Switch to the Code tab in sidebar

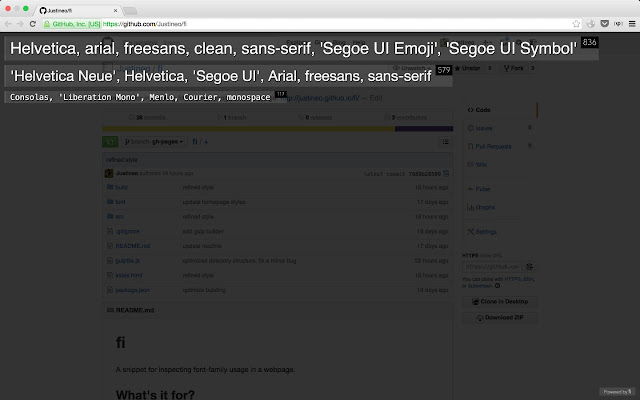483,109
